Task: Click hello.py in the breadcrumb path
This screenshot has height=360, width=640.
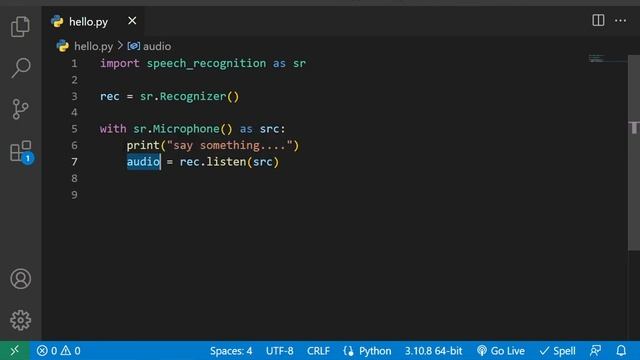Action: pyautogui.click(x=93, y=47)
